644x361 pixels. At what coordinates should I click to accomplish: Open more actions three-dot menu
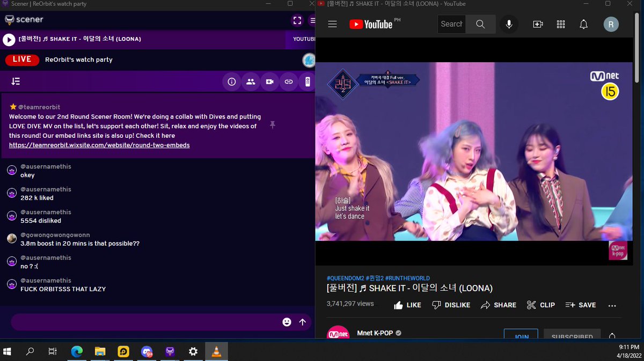612,305
